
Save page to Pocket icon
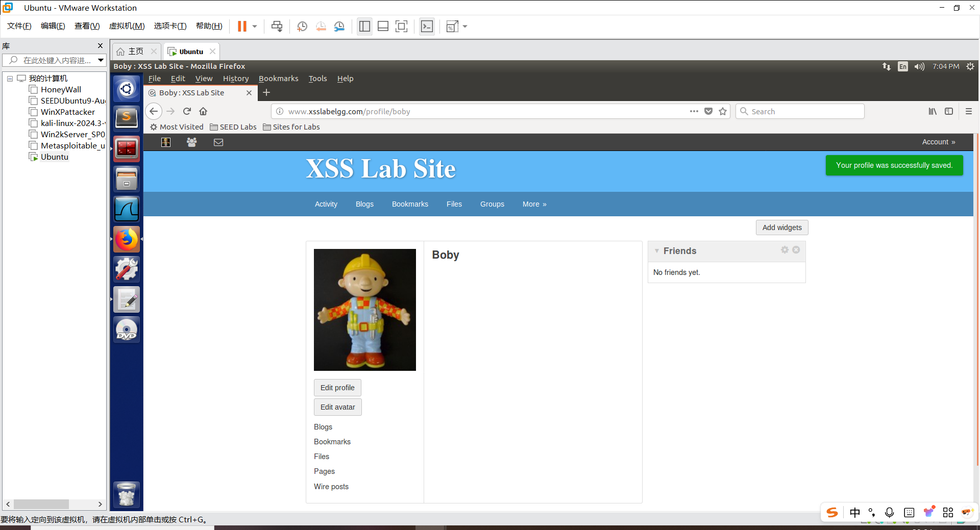[x=708, y=111]
